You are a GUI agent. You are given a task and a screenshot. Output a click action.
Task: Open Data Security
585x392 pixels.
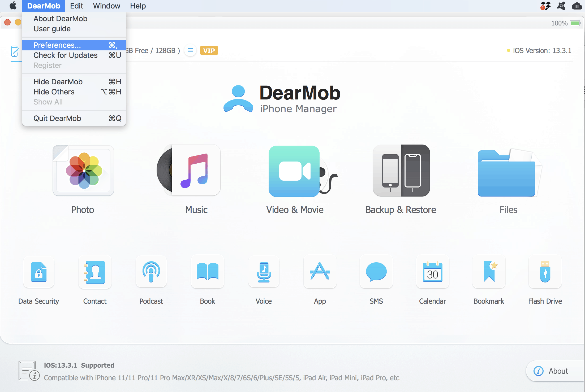point(38,272)
